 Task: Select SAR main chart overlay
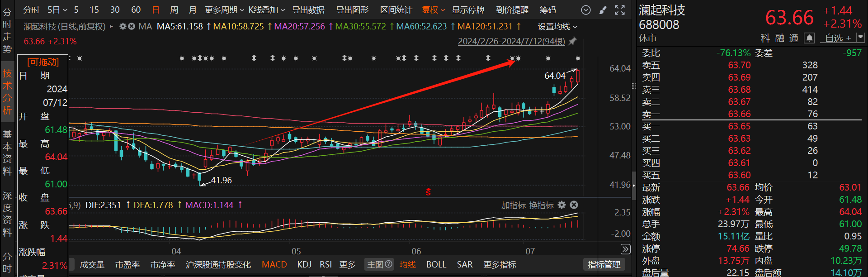click(465, 264)
